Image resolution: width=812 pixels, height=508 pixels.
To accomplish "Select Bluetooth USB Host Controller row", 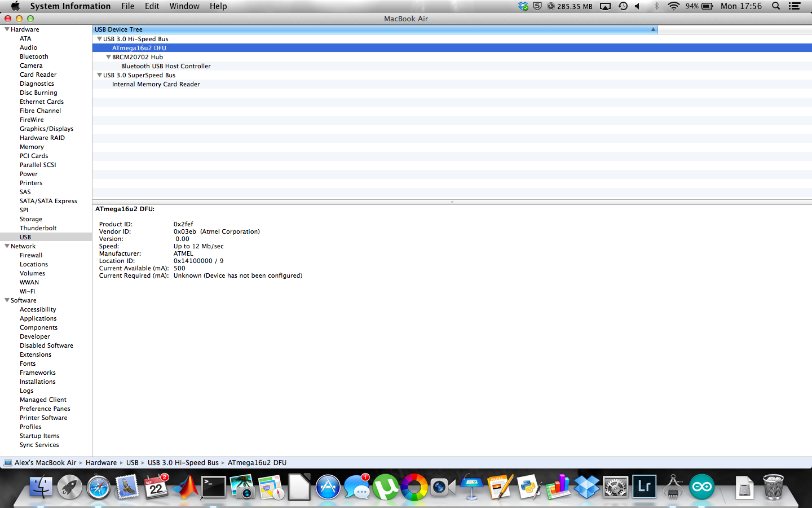I will click(x=452, y=66).
